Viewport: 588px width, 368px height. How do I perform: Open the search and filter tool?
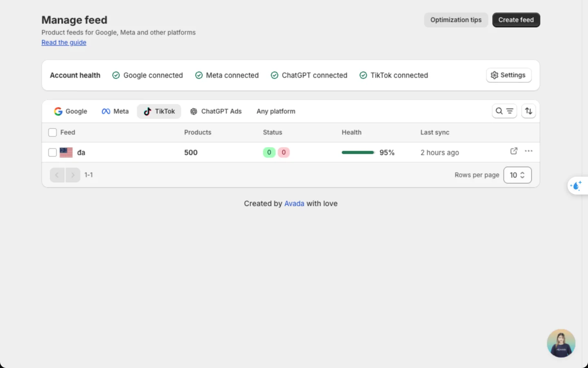coord(504,111)
